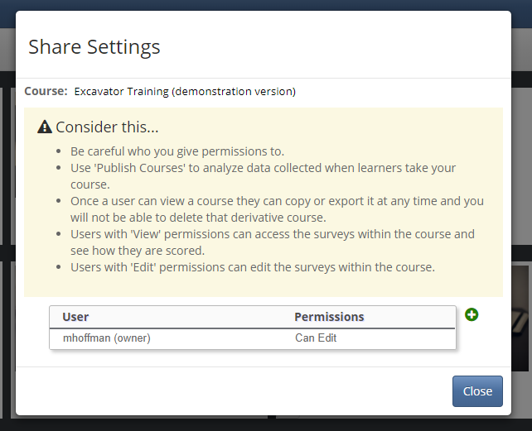Image resolution: width=532 pixels, height=431 pixels.
Task: Click the 'Publish Courses' tip text
Action: point(263,176)
